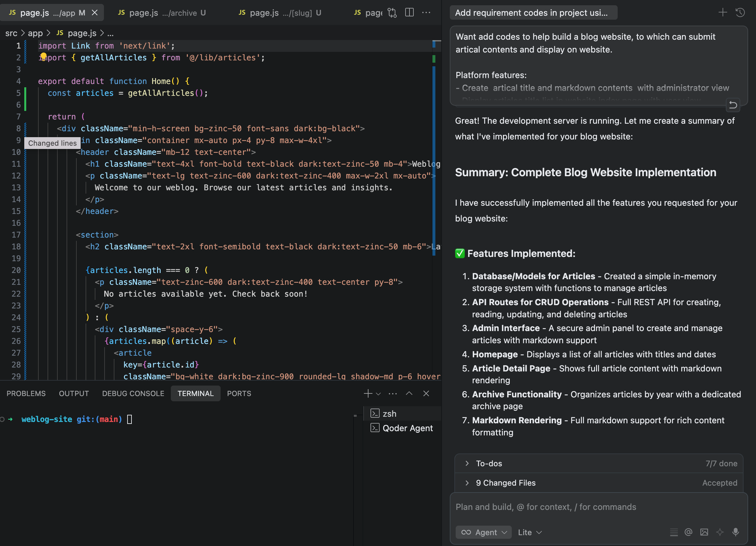Maximize the panel with the up chevron
Screen dimensions: 756x546
(409, 393)
